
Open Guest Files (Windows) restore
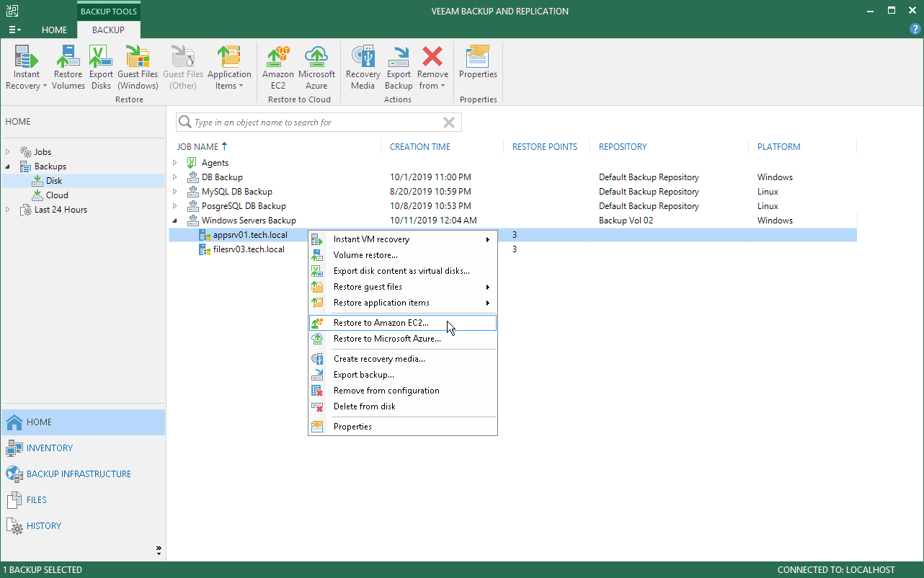pyautogui.click(x=138, y=68)
